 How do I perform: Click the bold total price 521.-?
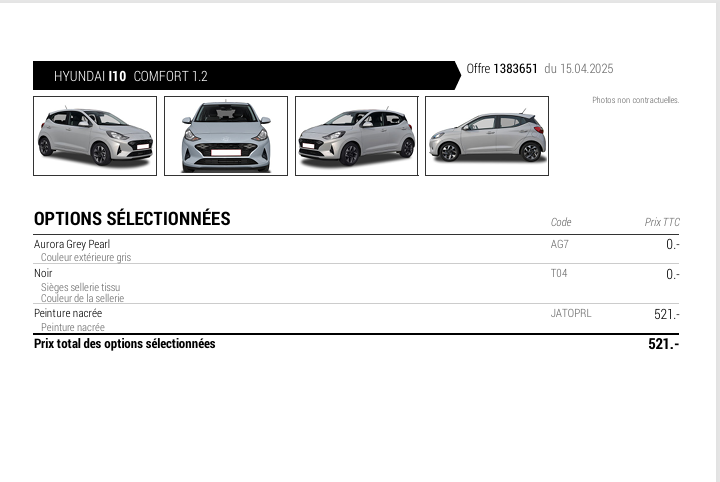(x=663, y=344)
